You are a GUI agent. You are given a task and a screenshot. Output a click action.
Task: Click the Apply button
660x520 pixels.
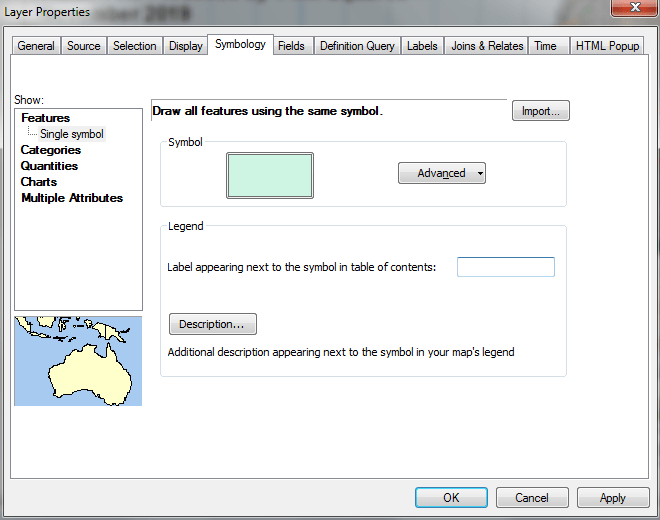click(x=613, y=498)
